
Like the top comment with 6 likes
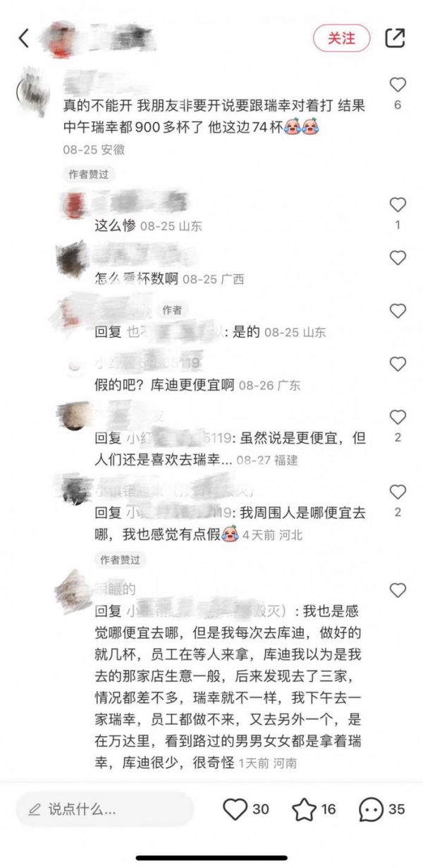click(x=398, y=85)
